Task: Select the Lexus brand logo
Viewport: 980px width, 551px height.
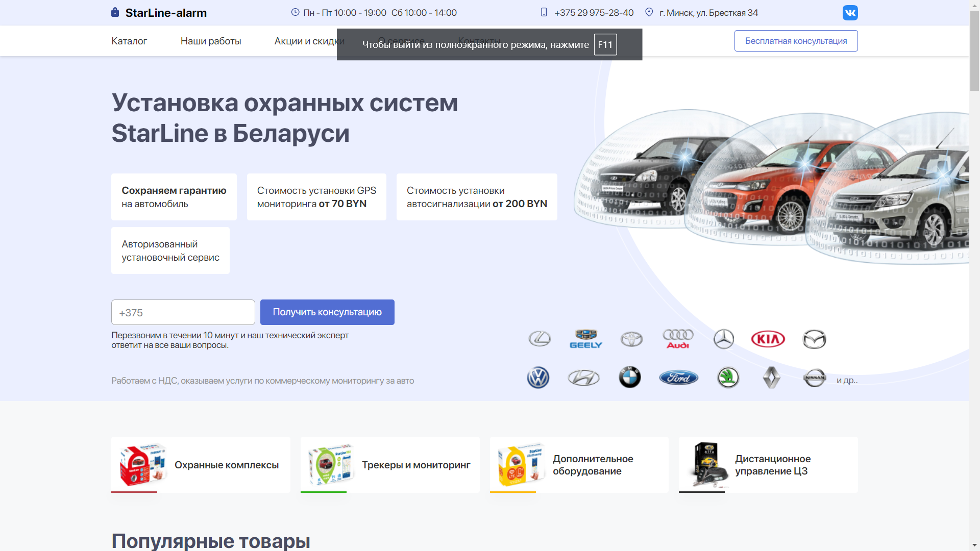Action: (540, 339)
